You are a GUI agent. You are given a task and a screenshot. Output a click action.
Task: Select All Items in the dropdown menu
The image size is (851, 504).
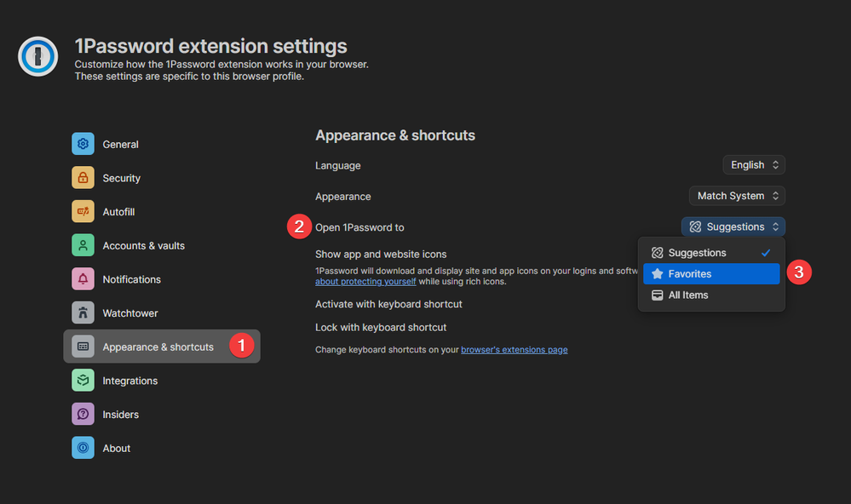(710, 295)
